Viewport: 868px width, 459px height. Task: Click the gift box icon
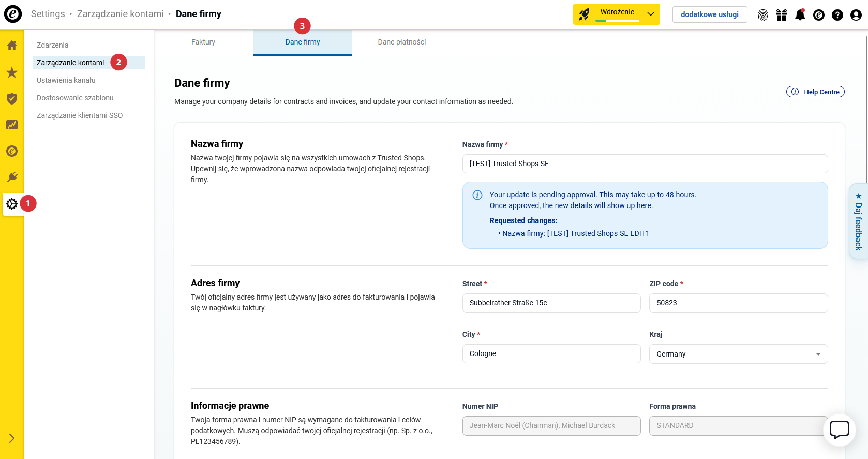[781, 15]
